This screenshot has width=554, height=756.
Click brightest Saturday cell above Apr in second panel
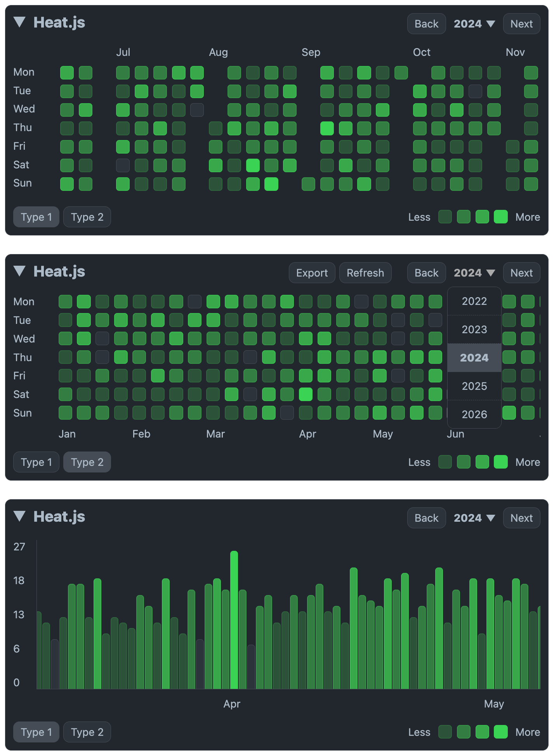306,394
